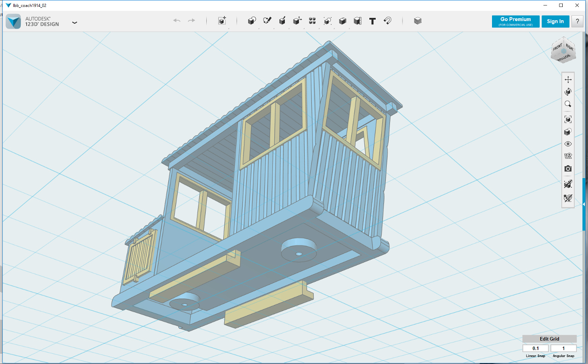Open the Pattern tool menu
The image size is (588, 364).
[312, 21]
